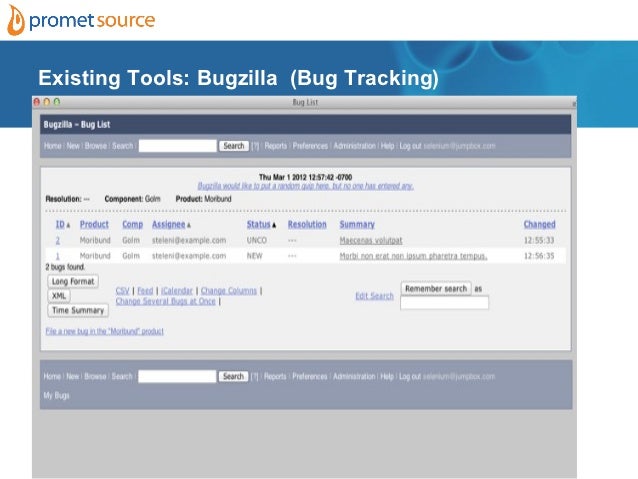Focus the remembered search name input field
The height and width of the screenshot is (479, 638).
[x=445, y=303]
